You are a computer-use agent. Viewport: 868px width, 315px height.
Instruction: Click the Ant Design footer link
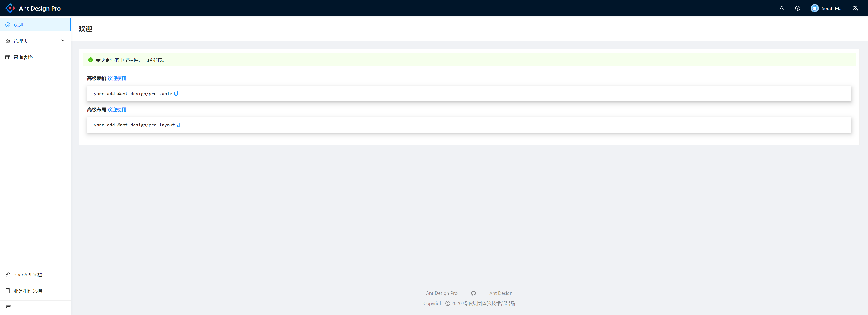pyautogui.click(x=501, y=294)
